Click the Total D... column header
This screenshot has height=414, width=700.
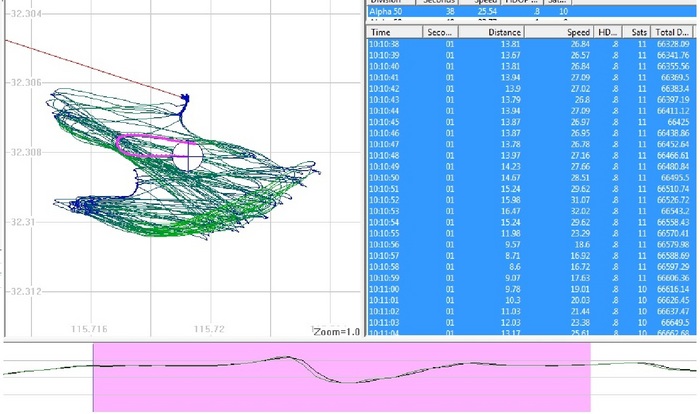coord(671,32)
